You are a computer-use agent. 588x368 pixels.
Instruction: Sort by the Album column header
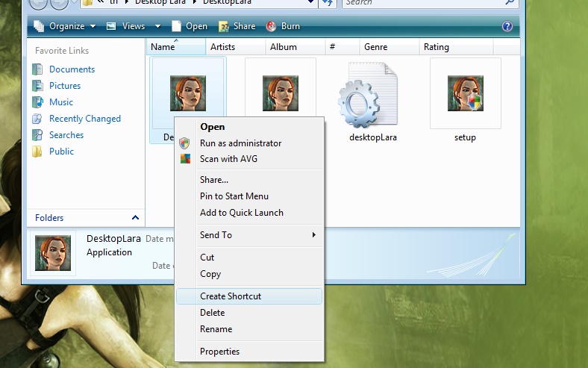tap(295, 47)
